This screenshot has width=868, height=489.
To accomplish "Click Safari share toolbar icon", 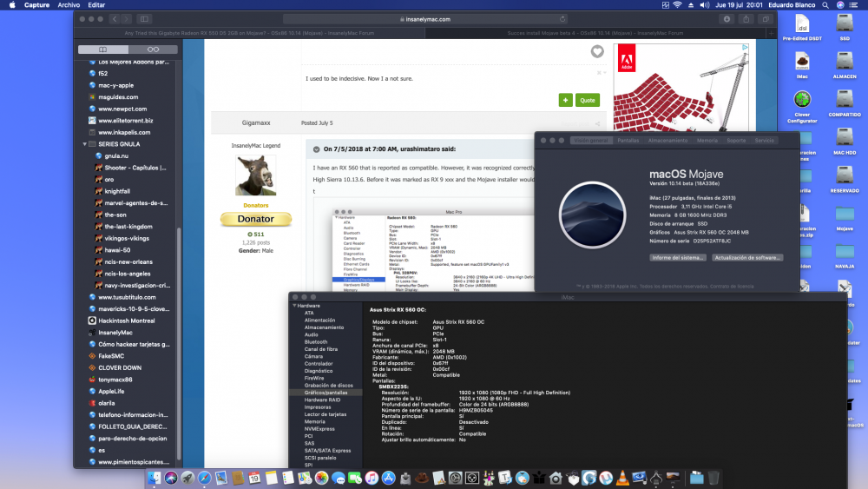I will 746,19.
